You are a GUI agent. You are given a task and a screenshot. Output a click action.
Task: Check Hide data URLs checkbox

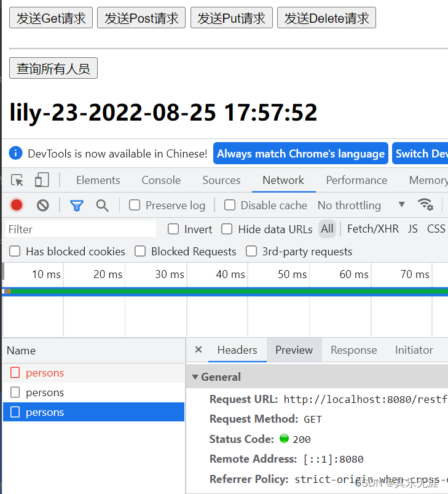tap(227, 229)
